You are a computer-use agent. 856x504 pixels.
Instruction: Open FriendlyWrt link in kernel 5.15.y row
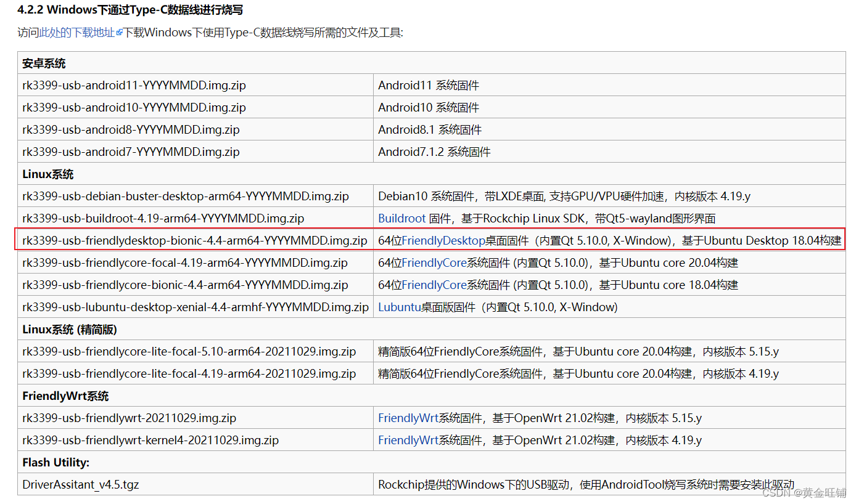tap(408, 418)
